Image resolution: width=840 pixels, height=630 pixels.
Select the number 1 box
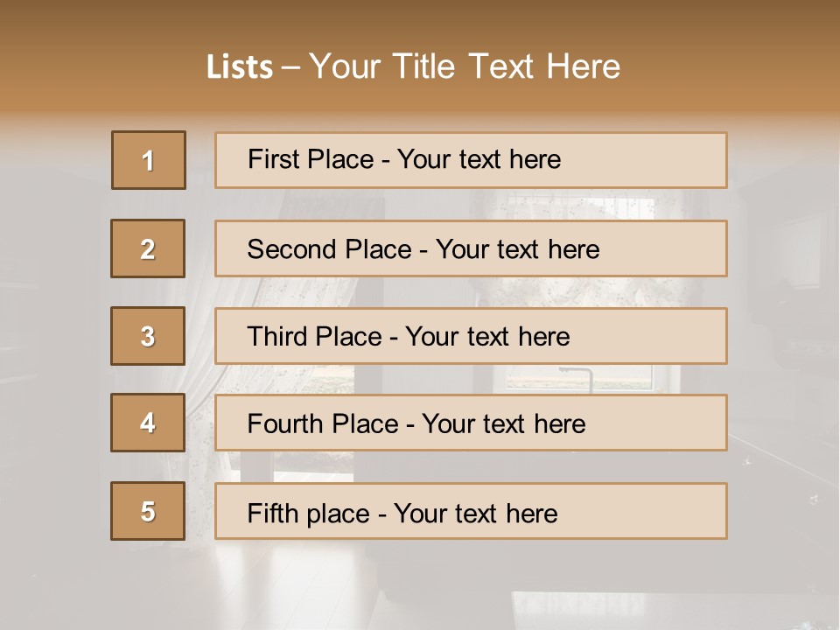pyautogui.click(x=149, y=160)
